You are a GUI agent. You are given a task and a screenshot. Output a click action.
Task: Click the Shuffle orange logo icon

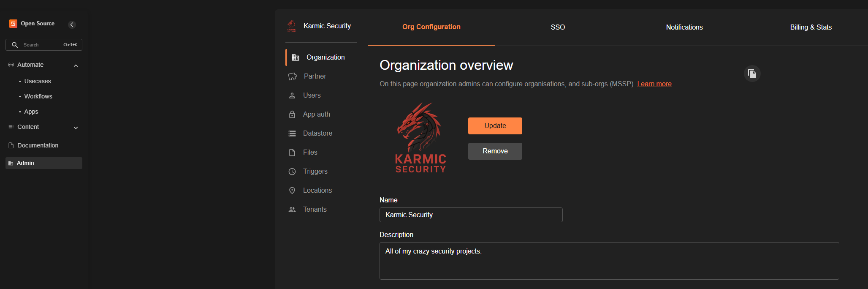tap(14, 24)
